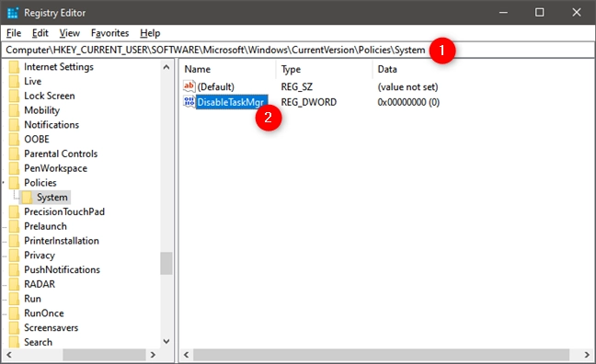Select the DisableTaskMgr value name

(x=232, y=102)
